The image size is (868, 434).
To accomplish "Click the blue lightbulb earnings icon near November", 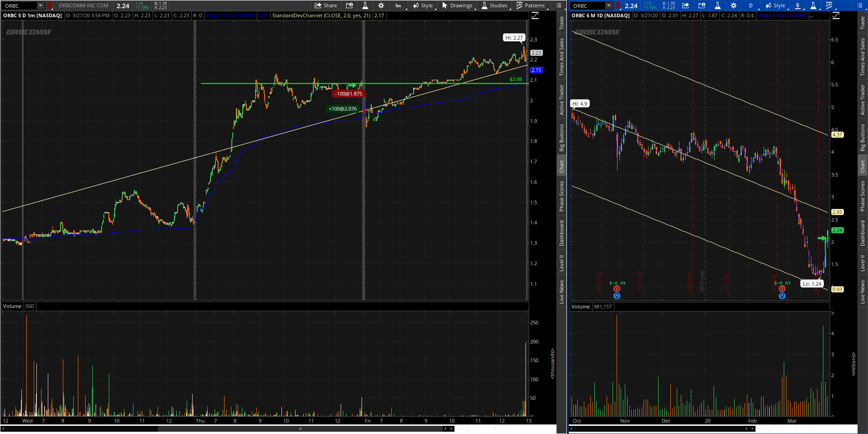I will (617, 296).
